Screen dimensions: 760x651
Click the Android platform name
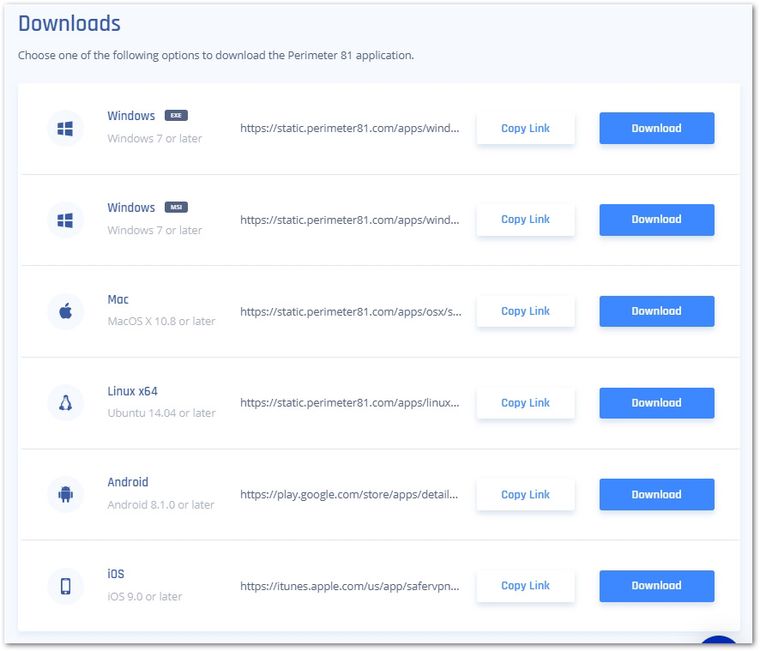click(128, 482)
